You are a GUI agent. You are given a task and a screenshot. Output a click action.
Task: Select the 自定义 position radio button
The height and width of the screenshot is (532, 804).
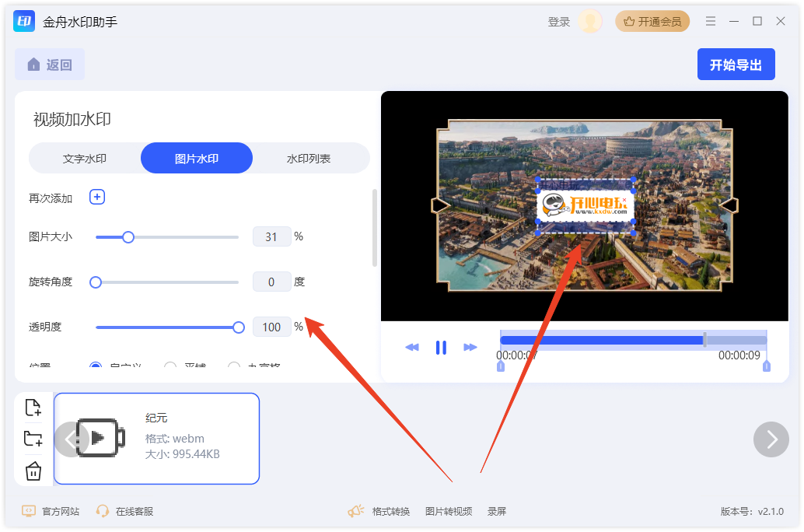tap(95, 366)
